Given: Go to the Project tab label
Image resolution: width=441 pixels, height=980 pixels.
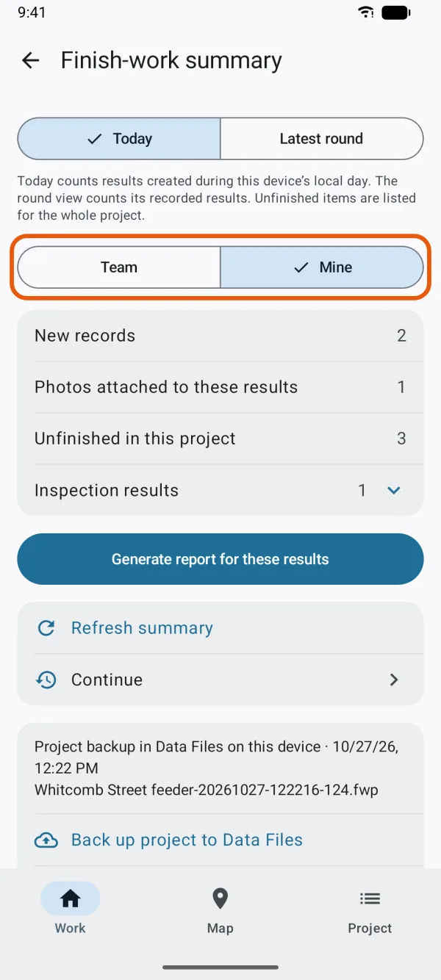Looking at the screenshot, I should (x=370, y=928).
